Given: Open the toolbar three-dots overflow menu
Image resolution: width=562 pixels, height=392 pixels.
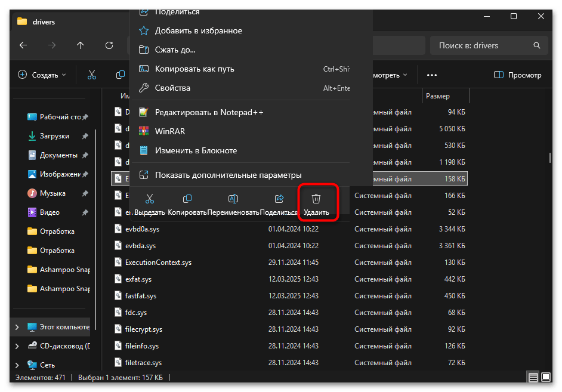Looking at the screenshot, I should coord(431,75).
